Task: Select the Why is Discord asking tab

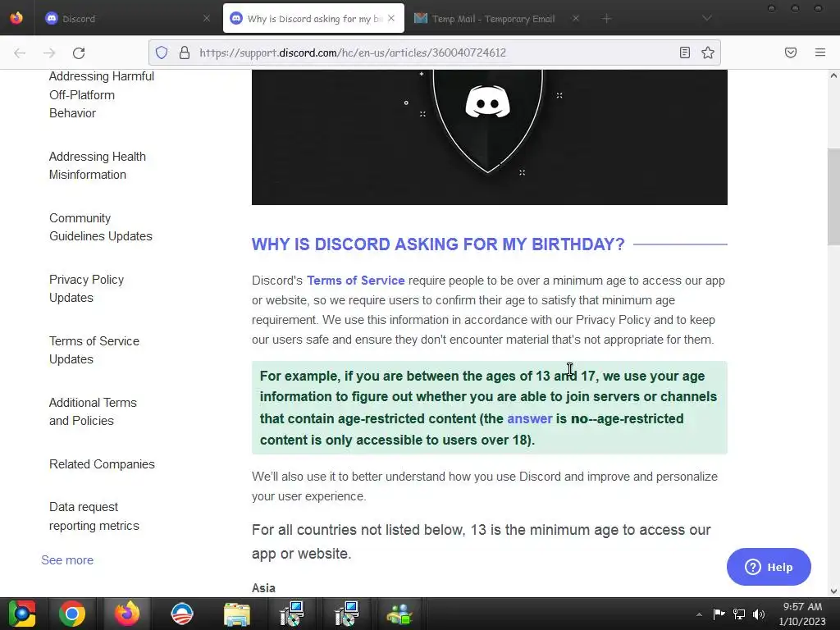Action: 314,19
